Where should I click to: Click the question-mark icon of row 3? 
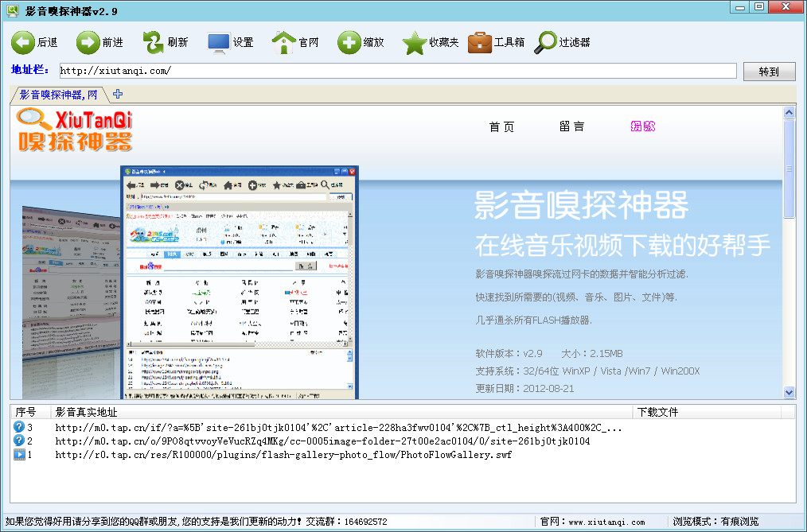point(19,426)
